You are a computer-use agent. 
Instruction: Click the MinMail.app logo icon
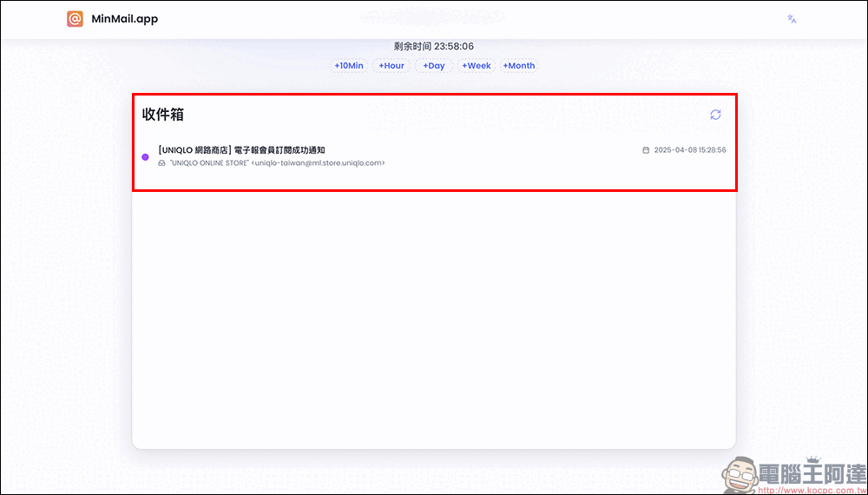(x=75, y=19)
